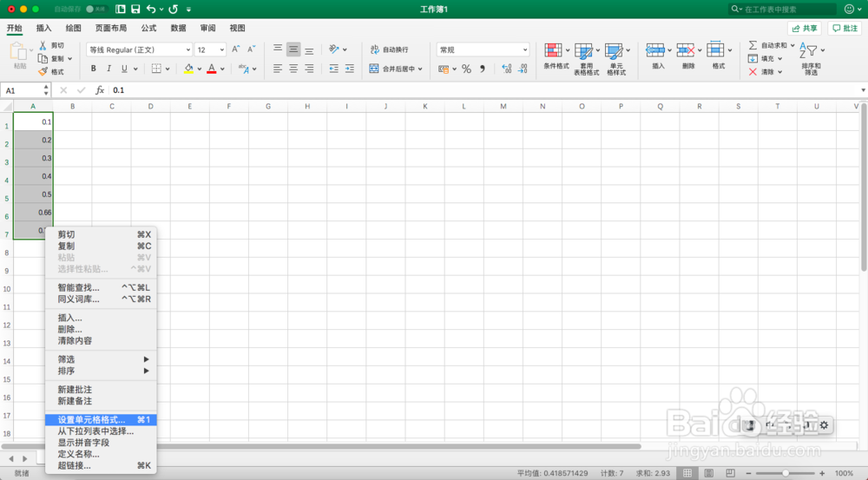The image size is (868, 480).
Task: Zoom out with the minus button
Action: point(748,473)
